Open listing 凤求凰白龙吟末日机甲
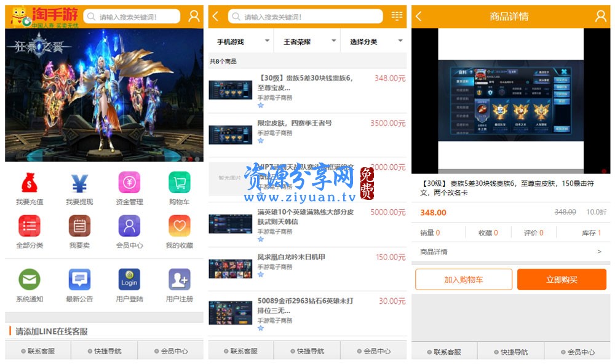 (x=291, y=257)
